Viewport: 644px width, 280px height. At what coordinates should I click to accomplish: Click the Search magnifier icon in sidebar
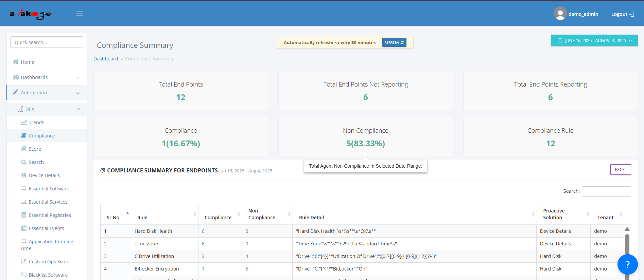[x=24, y=162]
